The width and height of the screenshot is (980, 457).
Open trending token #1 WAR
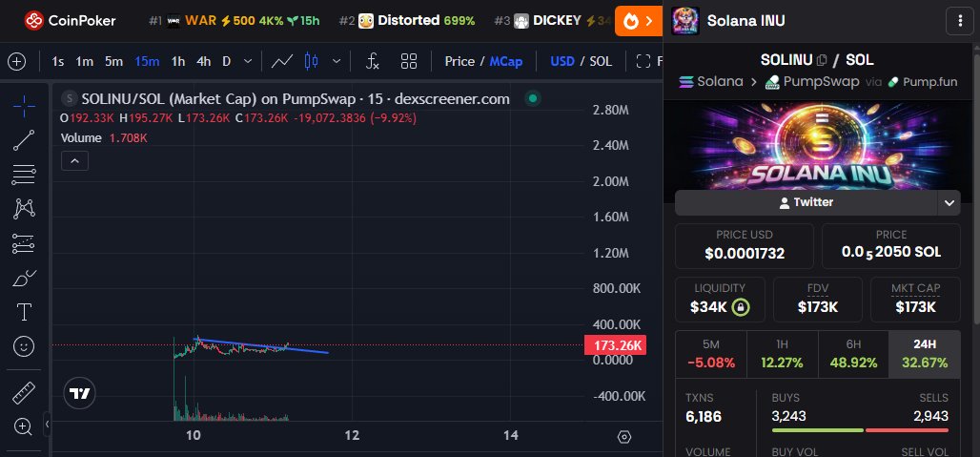click(235, 21)
